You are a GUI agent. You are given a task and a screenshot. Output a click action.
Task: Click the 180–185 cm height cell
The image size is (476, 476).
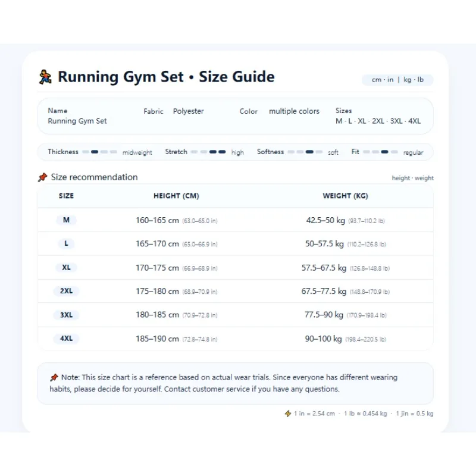point(176,315)
